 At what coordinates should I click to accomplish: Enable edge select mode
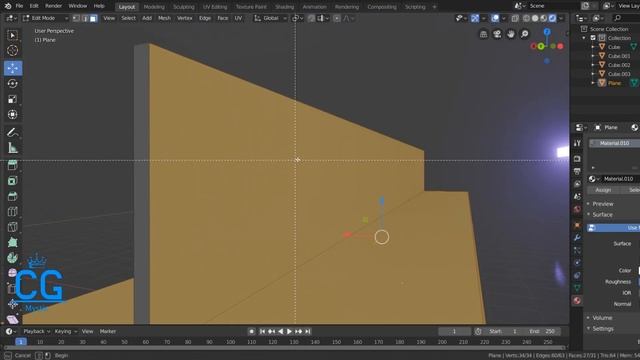tap(85, 18)
